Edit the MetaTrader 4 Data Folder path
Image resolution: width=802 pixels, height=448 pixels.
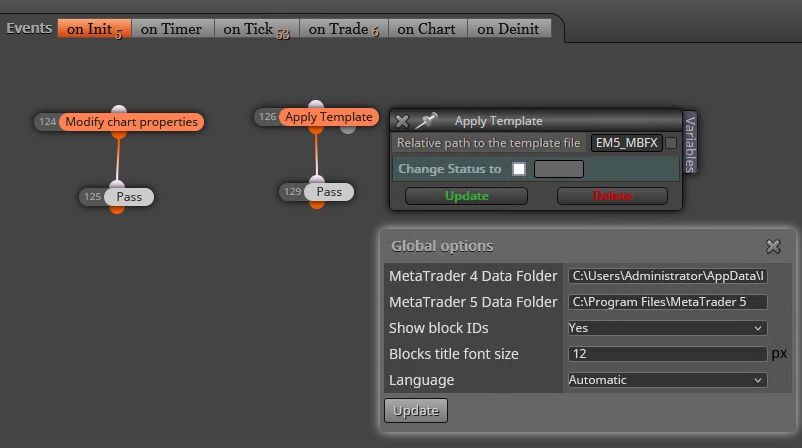coord(667,276)
